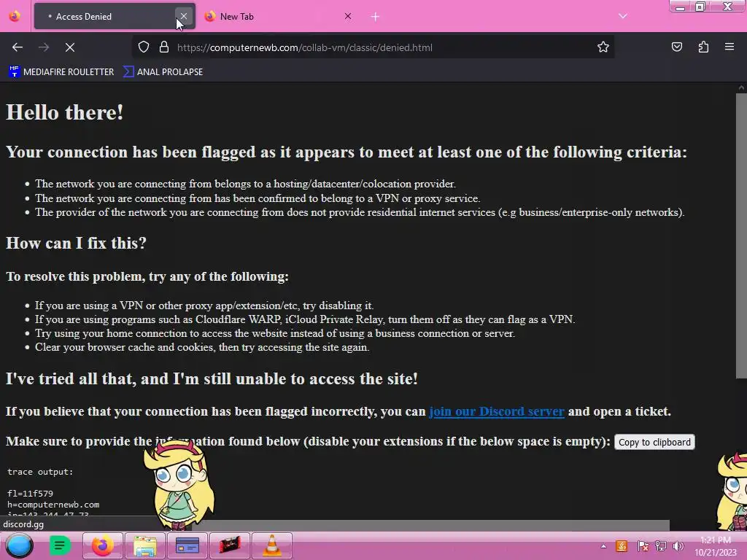747x560 pixels.
Task: View site security padlock info
Action: 164,47
